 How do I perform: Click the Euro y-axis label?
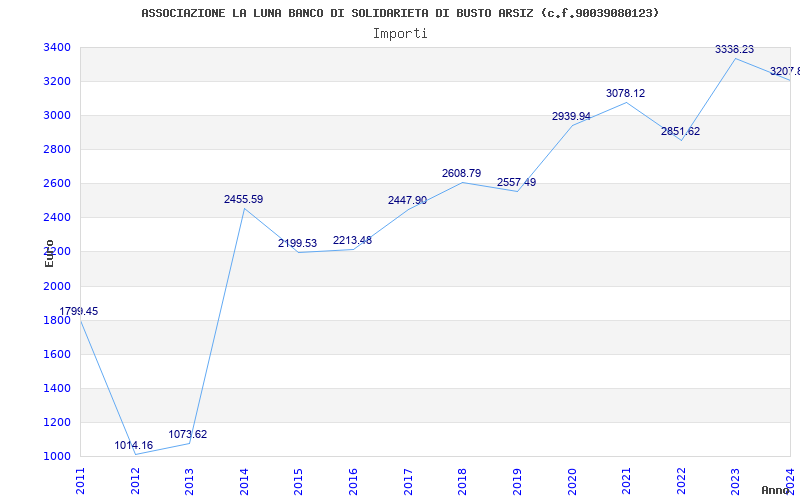[x=49, y=253]
